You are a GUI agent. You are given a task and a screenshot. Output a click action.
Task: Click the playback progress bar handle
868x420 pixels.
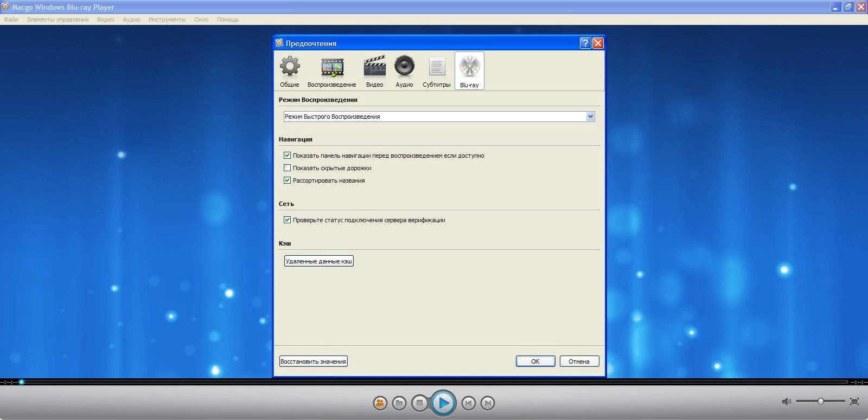click(22, 382)
